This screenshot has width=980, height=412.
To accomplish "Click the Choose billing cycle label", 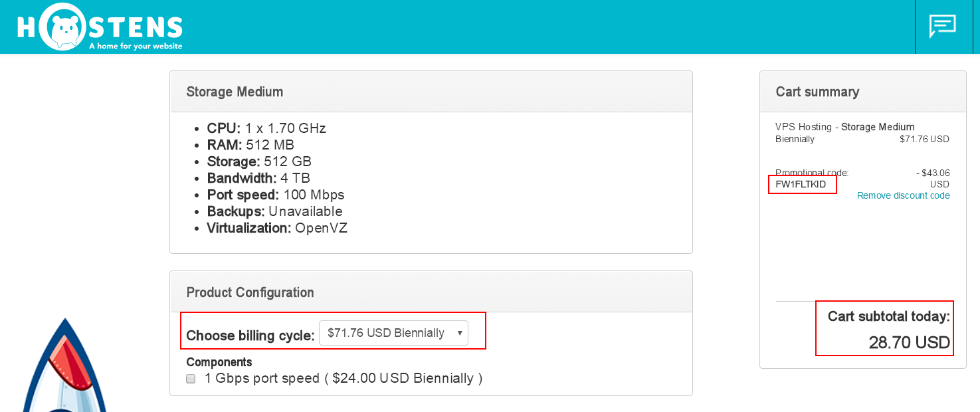I will click(250, 336).
